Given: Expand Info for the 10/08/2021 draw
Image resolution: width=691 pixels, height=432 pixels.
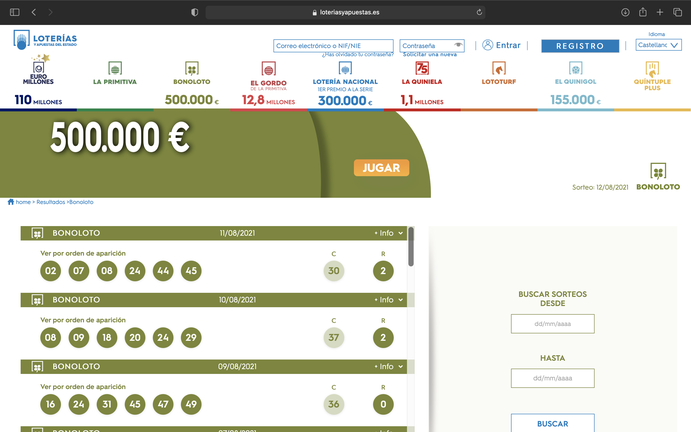Looking at the screenshot, I should (389, 300).
